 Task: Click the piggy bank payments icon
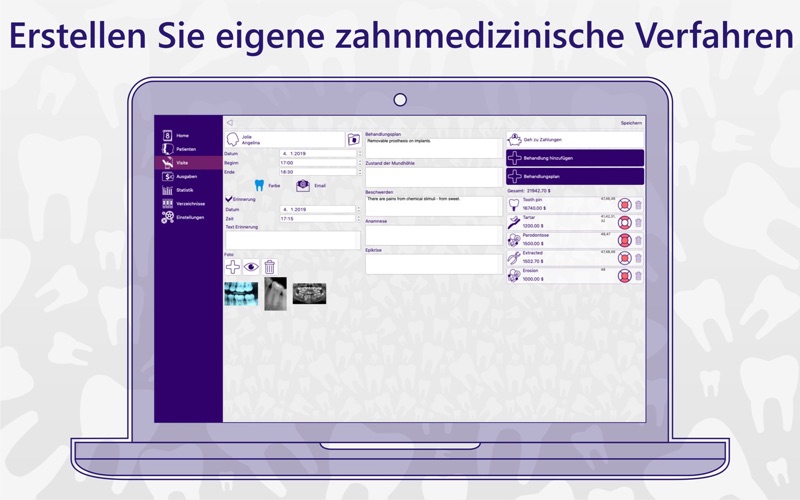(x=514, y=139)
